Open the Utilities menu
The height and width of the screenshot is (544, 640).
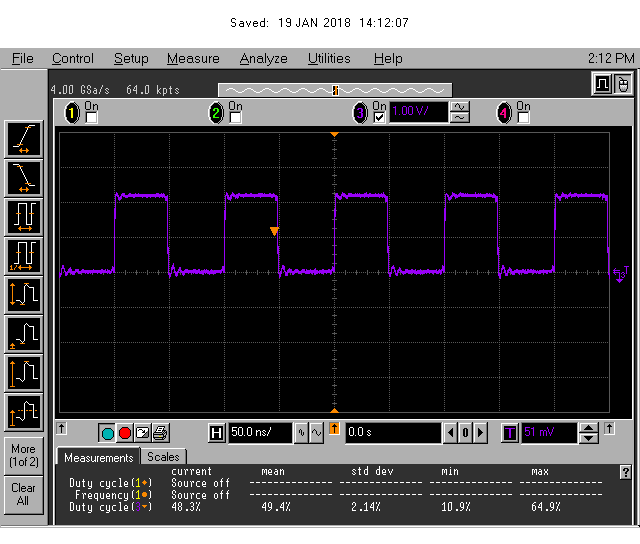pos(329,59)
